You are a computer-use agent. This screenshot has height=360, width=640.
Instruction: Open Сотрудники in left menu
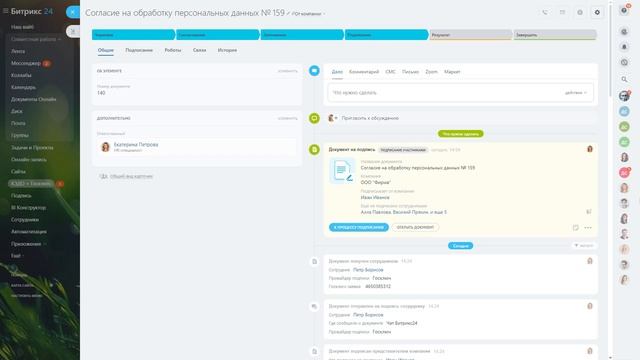(25, 220)
